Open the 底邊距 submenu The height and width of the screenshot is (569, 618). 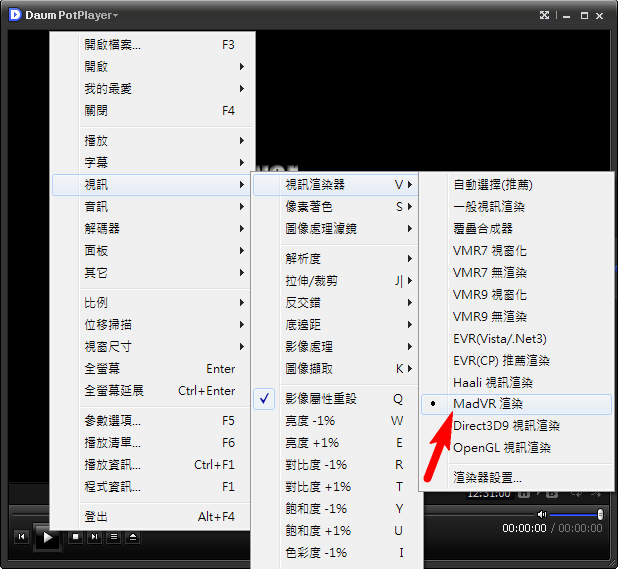(x=335, y=325)
